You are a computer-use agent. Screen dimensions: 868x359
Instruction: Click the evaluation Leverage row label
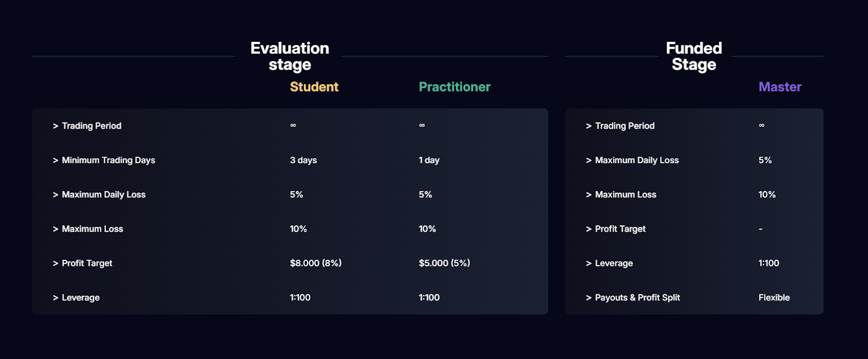coord(80,298)
